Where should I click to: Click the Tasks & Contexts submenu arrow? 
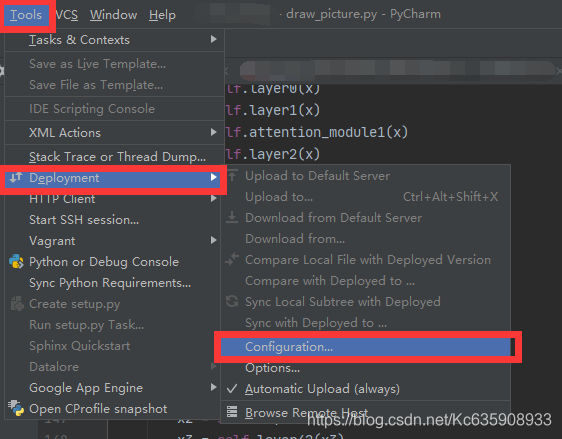coord(214,39)
